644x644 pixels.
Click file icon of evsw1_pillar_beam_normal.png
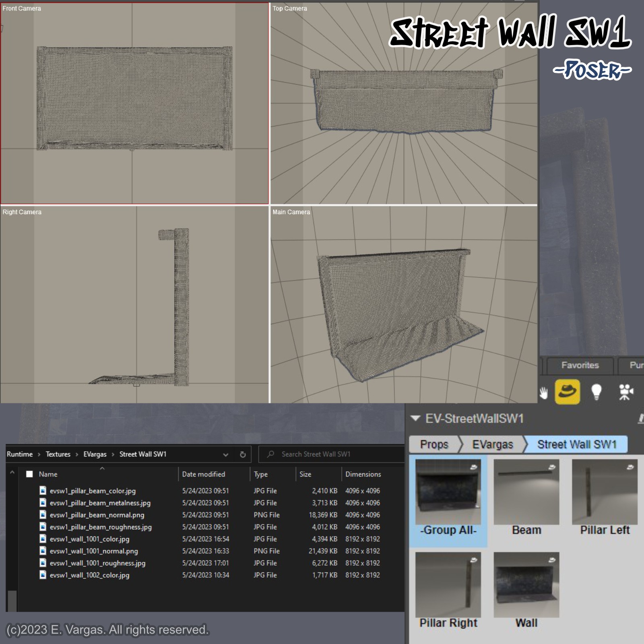coord(43,515)
